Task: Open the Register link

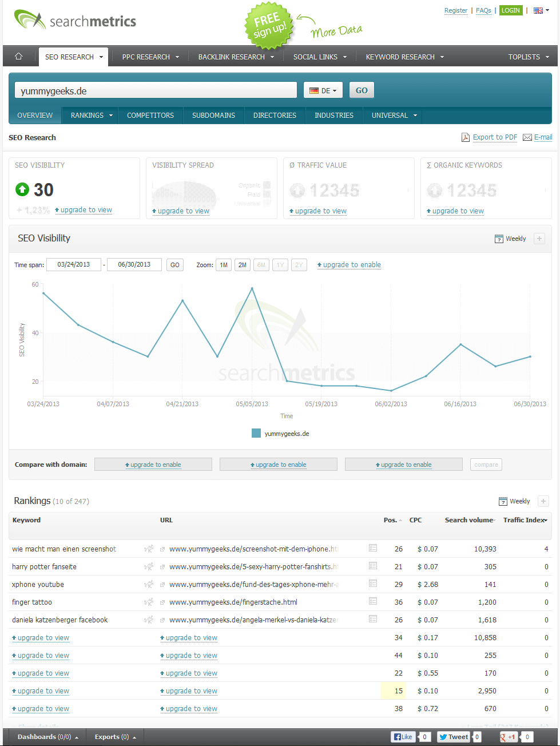Action: coord(456,10)
